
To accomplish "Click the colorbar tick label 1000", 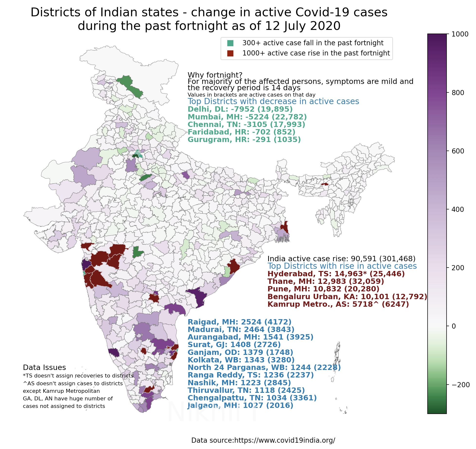I will click(x=460, y=34).
